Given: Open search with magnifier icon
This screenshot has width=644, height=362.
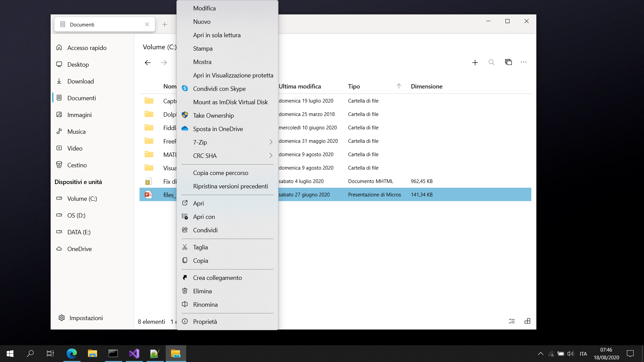Looking at the screenshot, I should point(491,62).
